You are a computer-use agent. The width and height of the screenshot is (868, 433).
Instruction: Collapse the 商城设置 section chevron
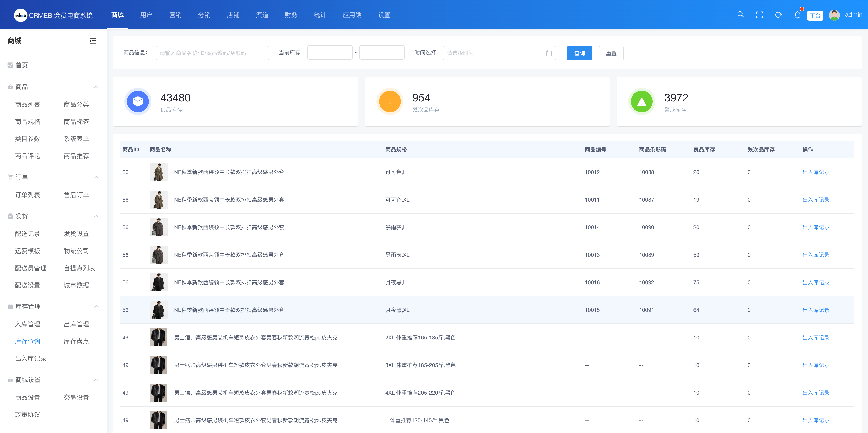pyautogui.click(x=96, y=380)
